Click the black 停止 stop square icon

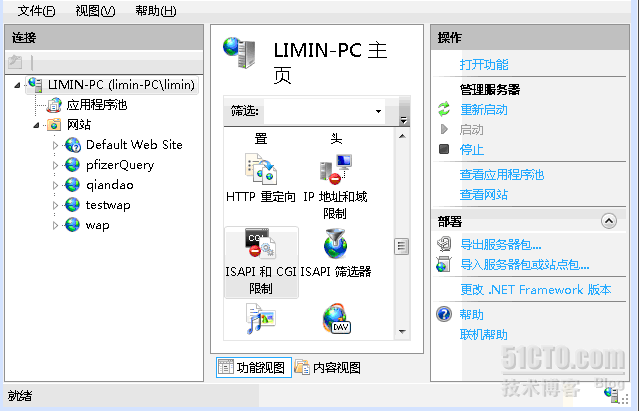[444, 149]
